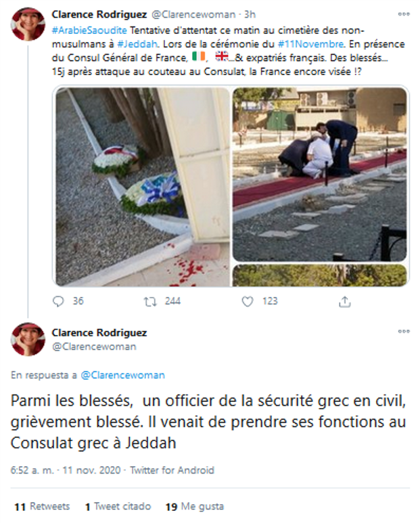Click the 3h timestamp on top tweet
420x523 pixels.
(250, 14)
